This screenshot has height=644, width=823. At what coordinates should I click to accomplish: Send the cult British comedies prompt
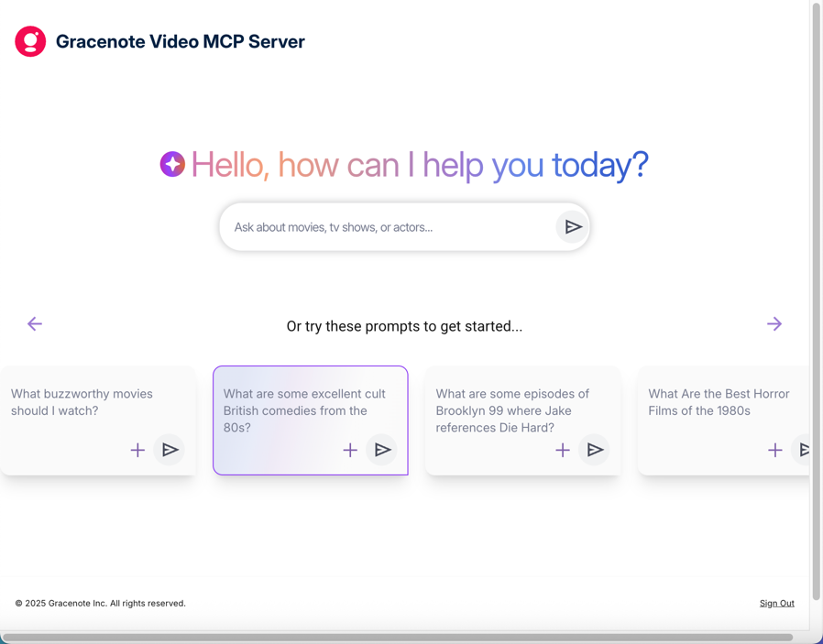[382, 450]
